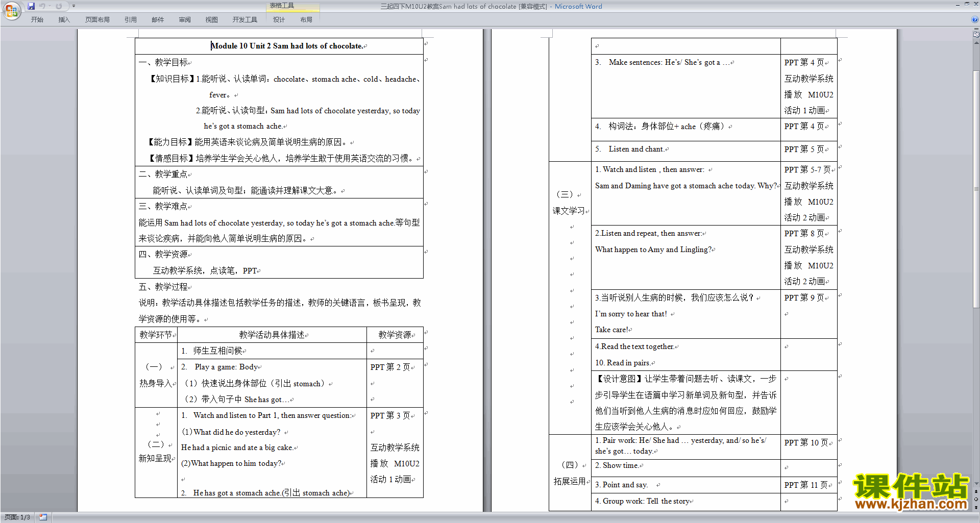Click the cell 'PPT 第 10 页'
Image resolution: width=980 pixels, height=523 pixels.
click(x=807, y=442)
